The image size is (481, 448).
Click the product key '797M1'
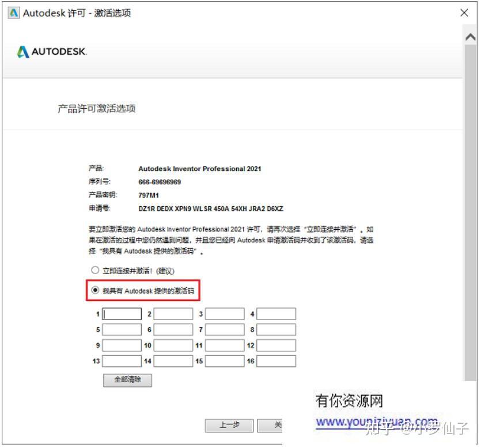(149, 195)
